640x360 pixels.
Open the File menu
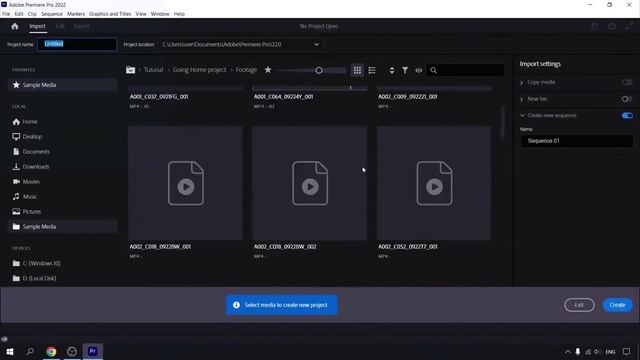(6, 14)
